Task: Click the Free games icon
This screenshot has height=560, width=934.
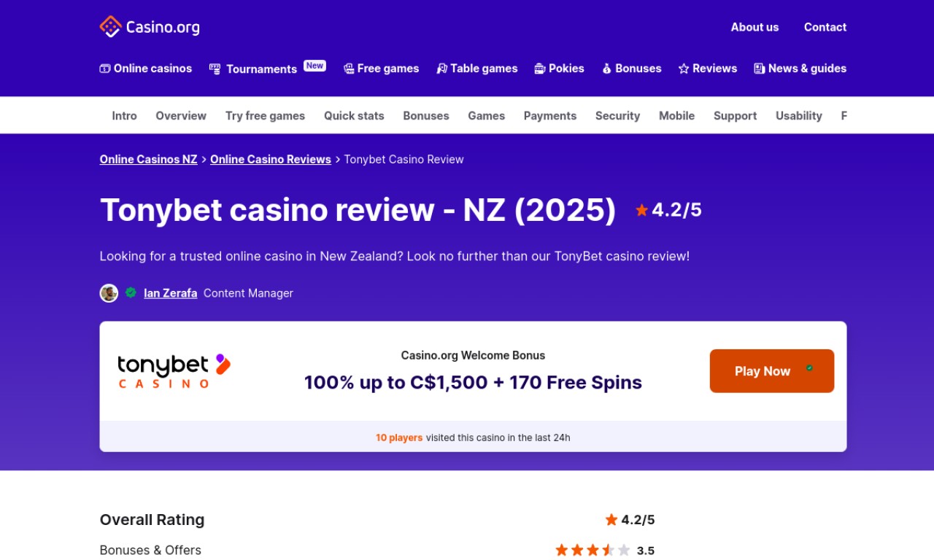Action: pos(349,69)
